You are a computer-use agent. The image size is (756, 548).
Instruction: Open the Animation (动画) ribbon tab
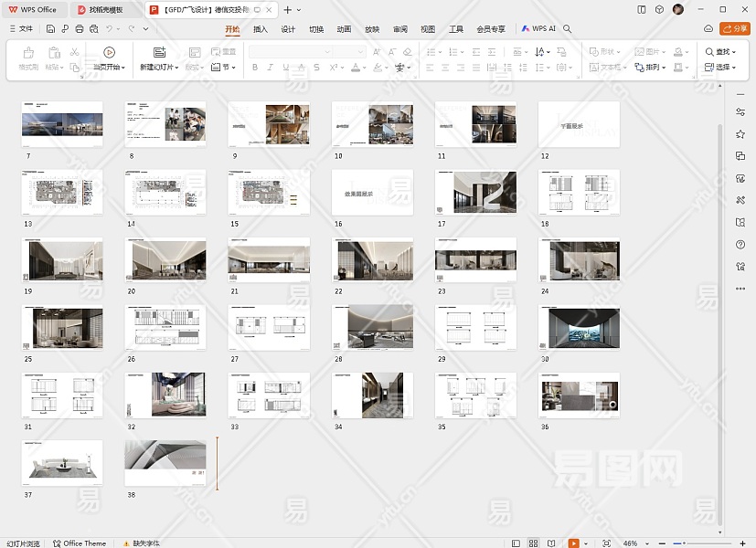(344, 29)
